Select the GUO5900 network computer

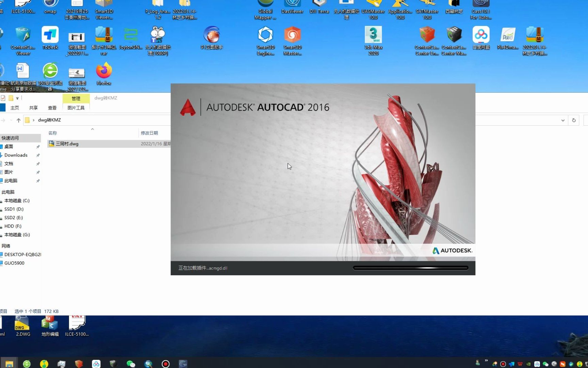click(x=14, y=263)
